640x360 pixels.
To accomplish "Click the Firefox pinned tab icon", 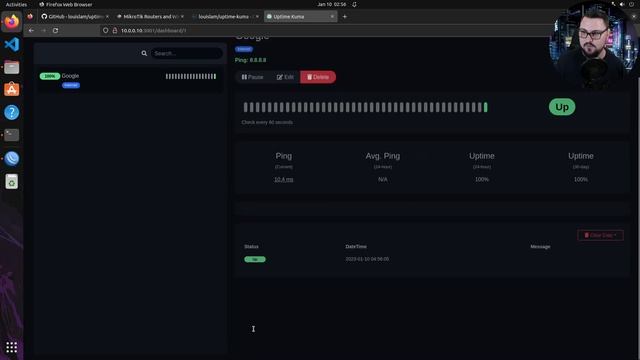I will coord(30,17).
